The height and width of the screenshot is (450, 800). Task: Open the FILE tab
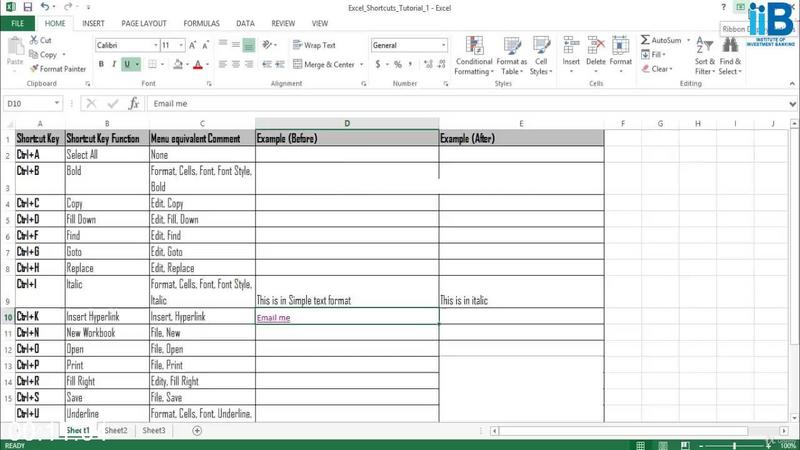click(x=17, y=23)
